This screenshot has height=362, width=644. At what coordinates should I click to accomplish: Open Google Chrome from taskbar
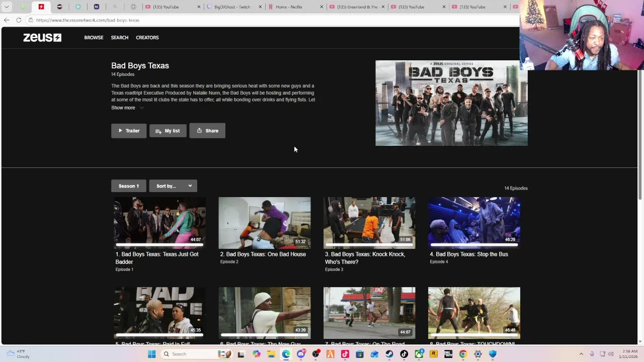463,354
